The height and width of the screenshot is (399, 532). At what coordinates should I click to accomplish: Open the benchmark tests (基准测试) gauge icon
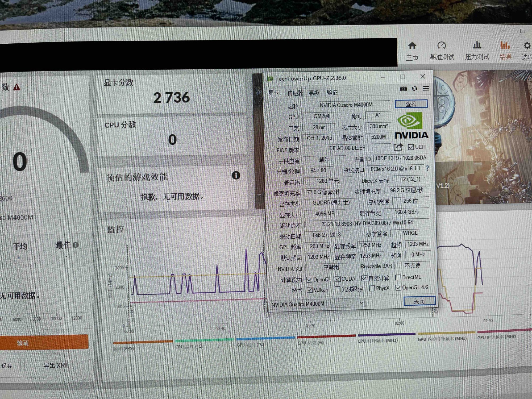[442, 45]
